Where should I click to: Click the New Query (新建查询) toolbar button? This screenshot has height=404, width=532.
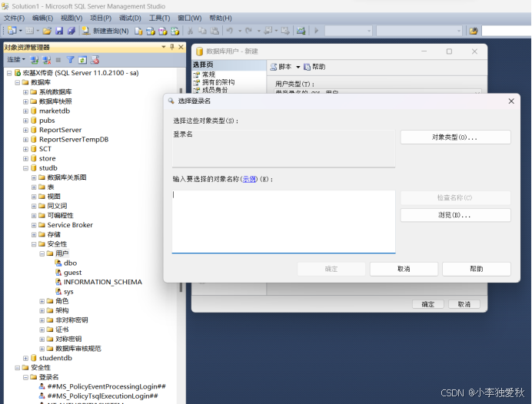(105, 31)
